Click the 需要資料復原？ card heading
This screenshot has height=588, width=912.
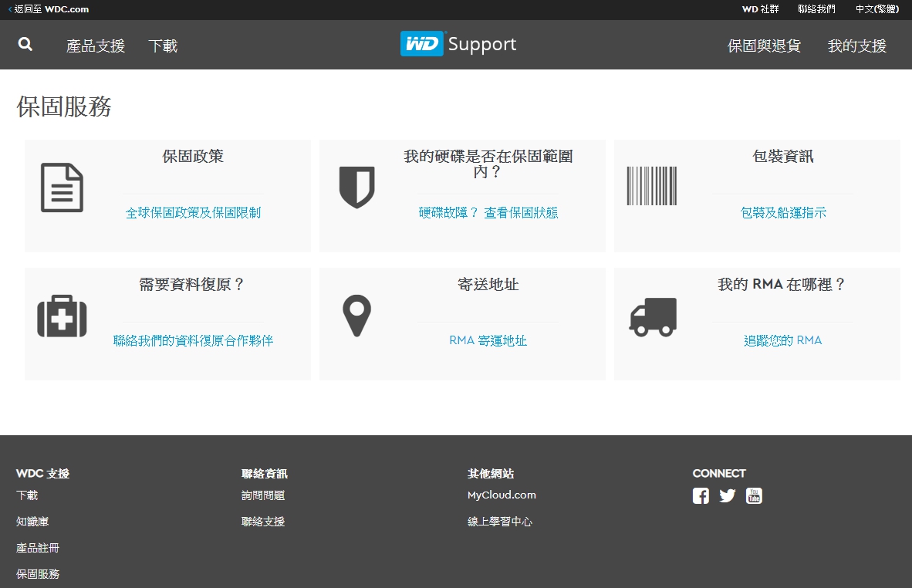192,285
